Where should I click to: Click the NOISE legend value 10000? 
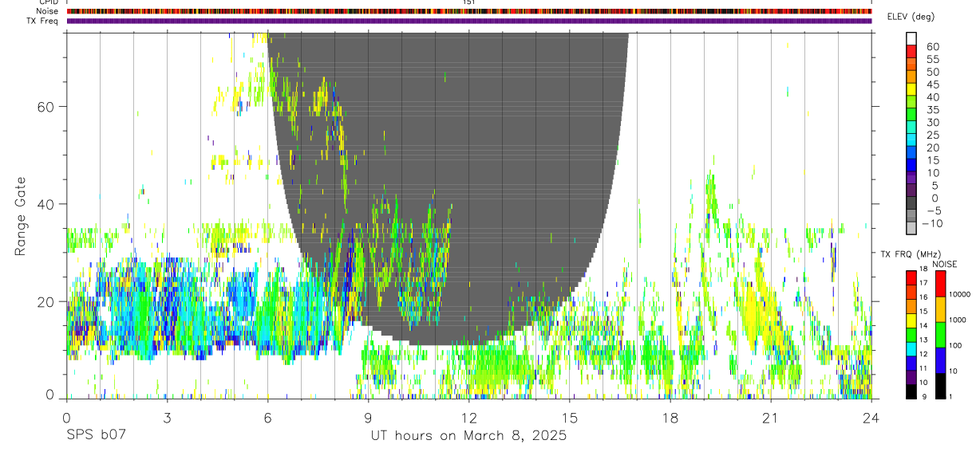959,294
